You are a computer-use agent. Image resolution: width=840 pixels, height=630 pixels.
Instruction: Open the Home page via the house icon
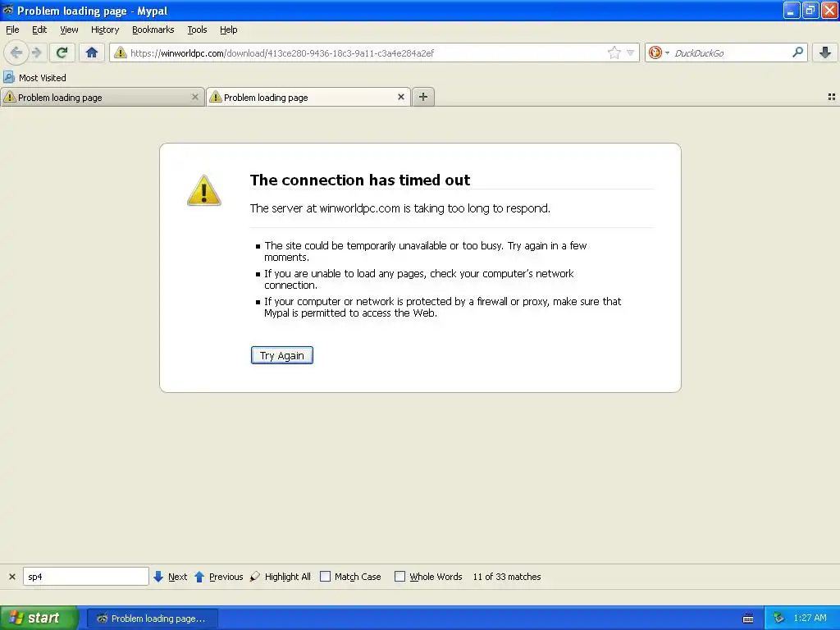(92, 52)
